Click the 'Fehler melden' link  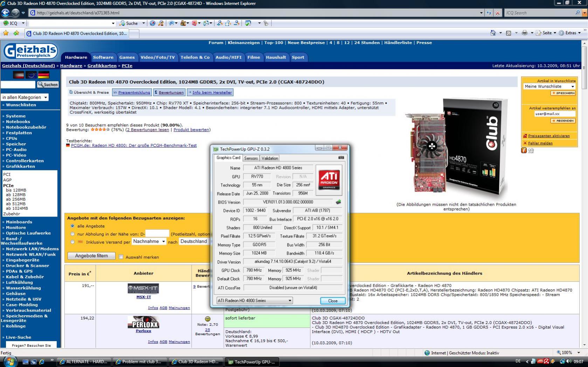click(540, 143)
